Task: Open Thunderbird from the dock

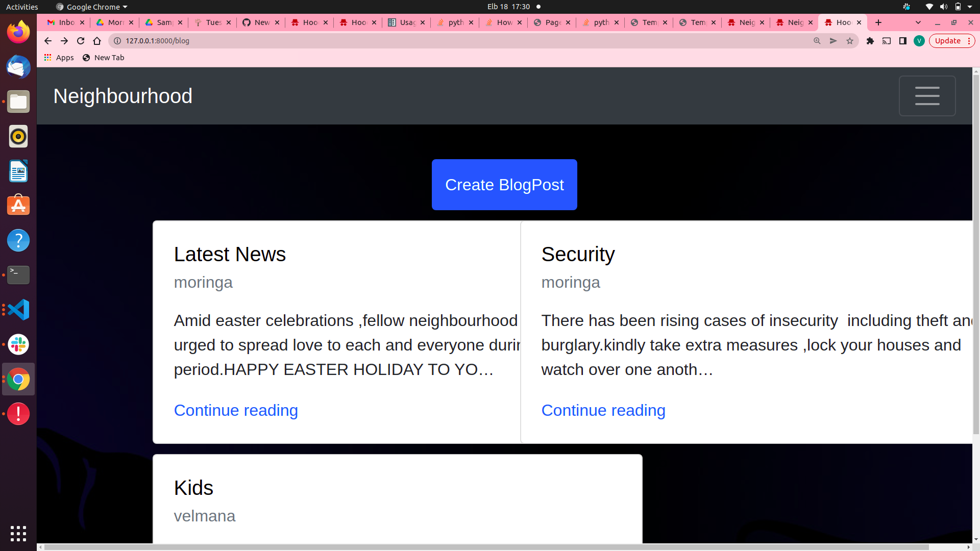Action: (x=18, y=67)
